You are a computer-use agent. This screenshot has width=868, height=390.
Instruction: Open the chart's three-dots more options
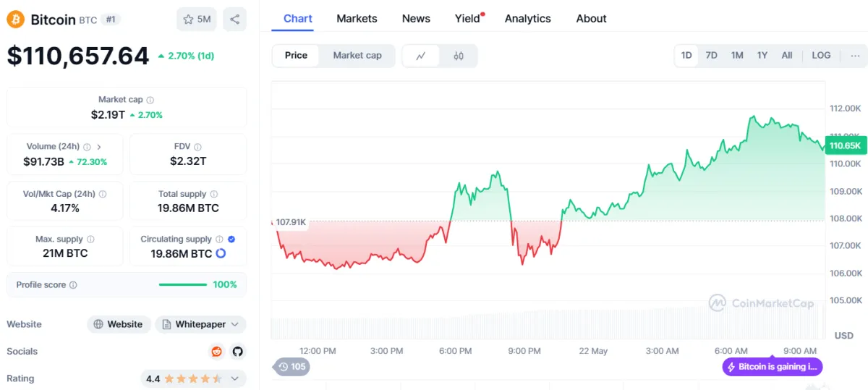[855, 56]
